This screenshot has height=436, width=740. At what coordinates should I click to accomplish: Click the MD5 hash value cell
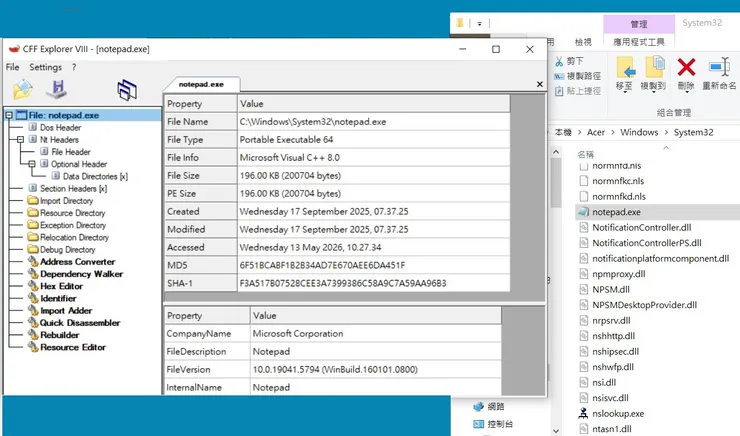373,265
